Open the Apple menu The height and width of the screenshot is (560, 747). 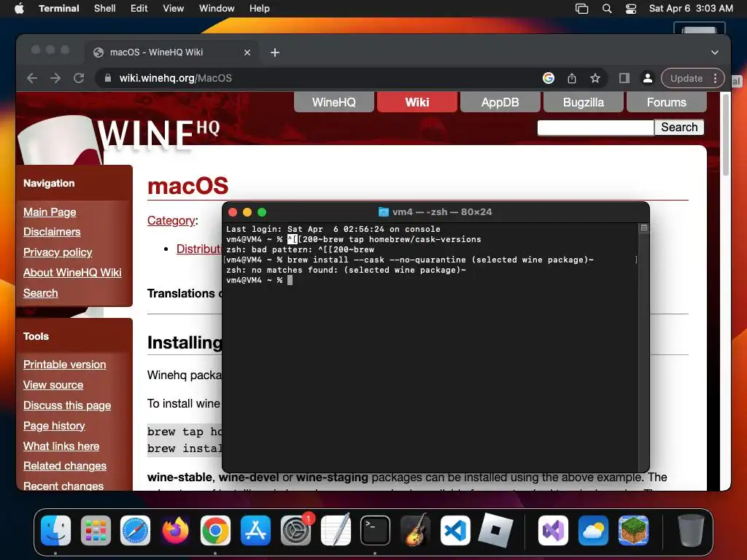coord(19,8)
